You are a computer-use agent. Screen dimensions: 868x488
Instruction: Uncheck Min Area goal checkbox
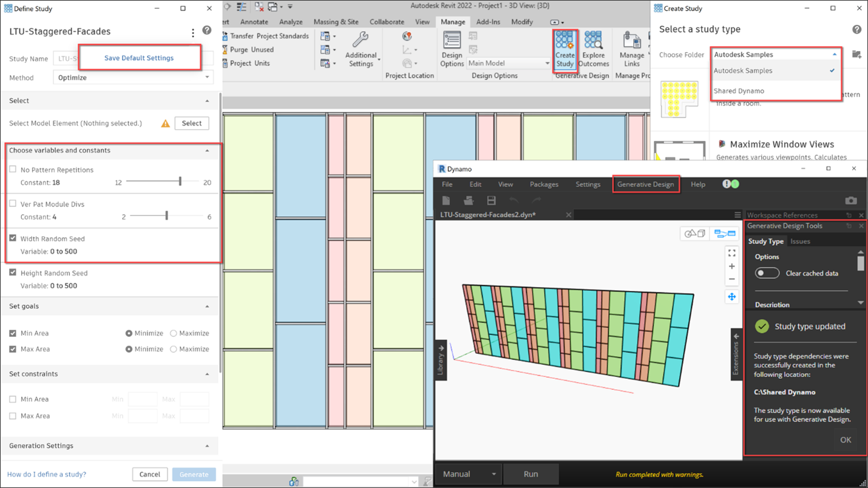13,333
